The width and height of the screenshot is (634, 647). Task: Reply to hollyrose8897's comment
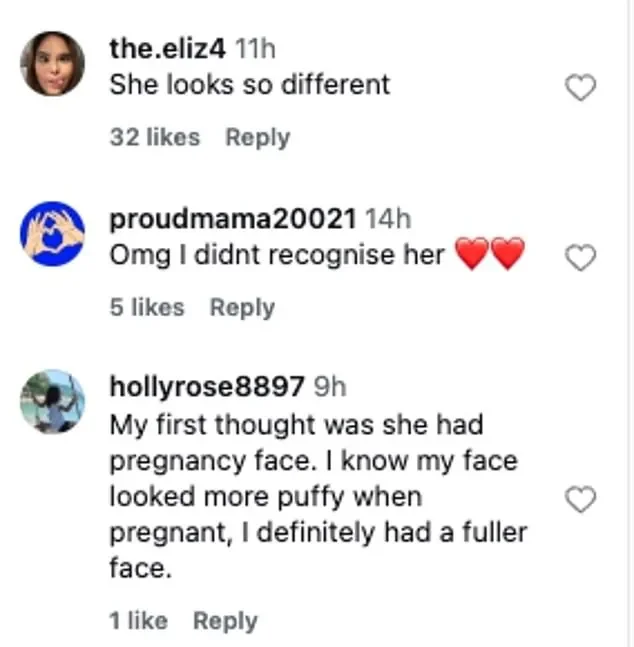pos(225,621)
